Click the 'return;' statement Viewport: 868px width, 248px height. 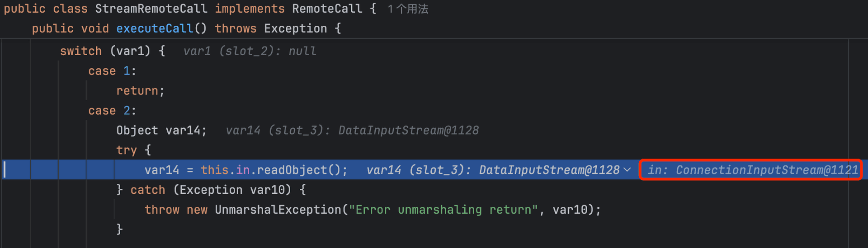pos(141,91)
